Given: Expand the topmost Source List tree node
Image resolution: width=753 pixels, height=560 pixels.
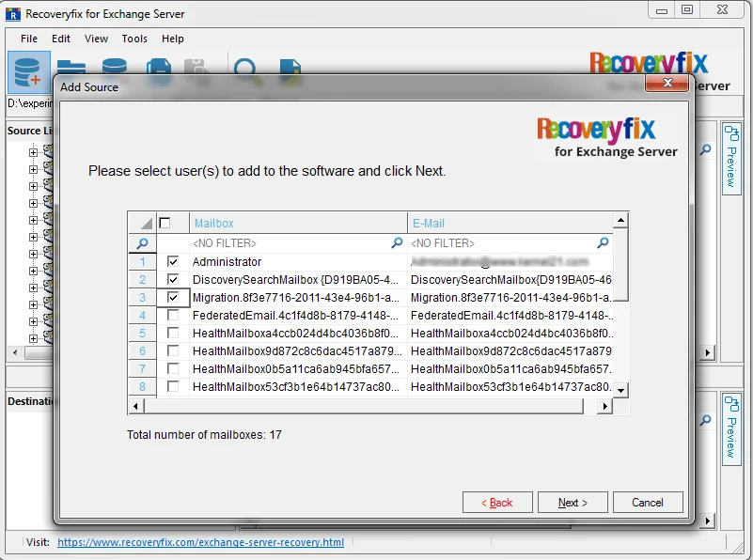Looking at the screenshot, I should click(x=33, y=152).
